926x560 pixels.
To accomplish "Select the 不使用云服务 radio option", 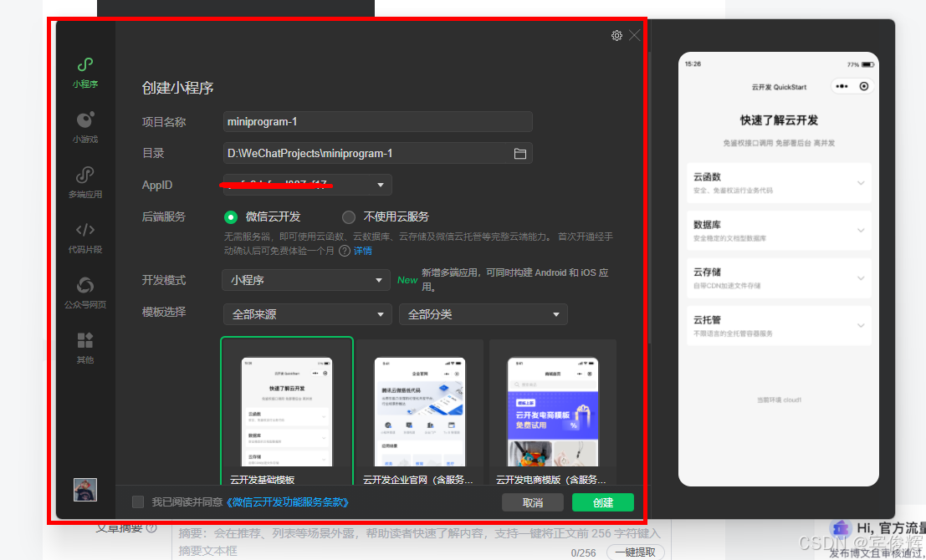I will [349, 217].
